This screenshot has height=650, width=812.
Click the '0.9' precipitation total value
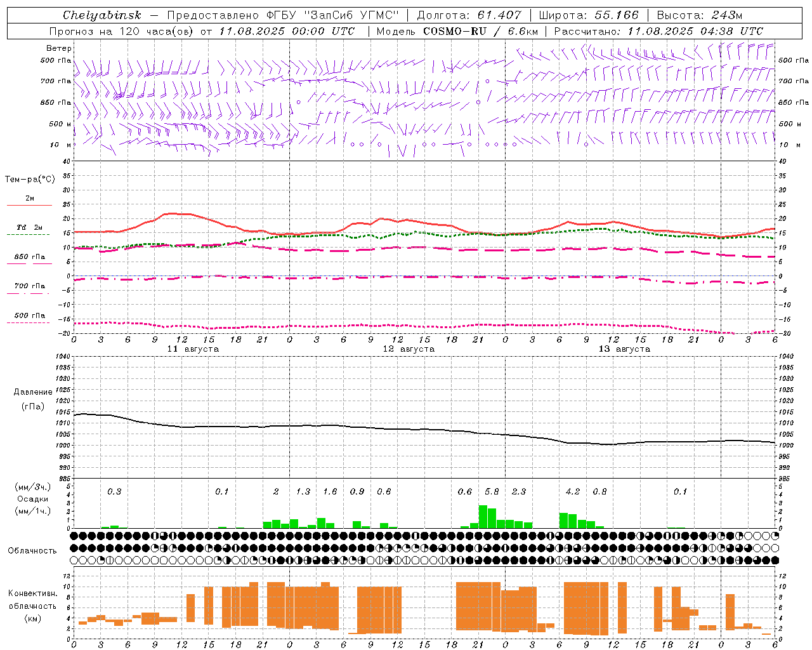pos(357,491)
